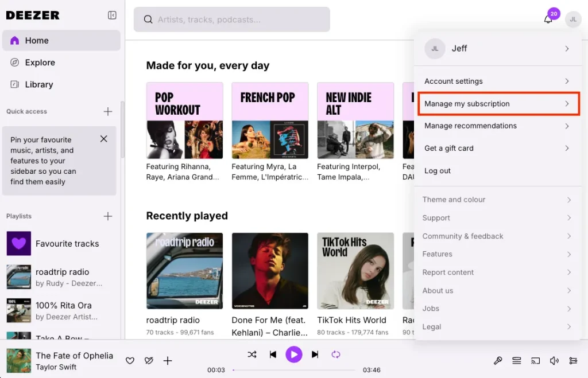Click The Fate of Ophelia track title
Image resolution: width=588 pixels, height=378 pixels.
74,356
